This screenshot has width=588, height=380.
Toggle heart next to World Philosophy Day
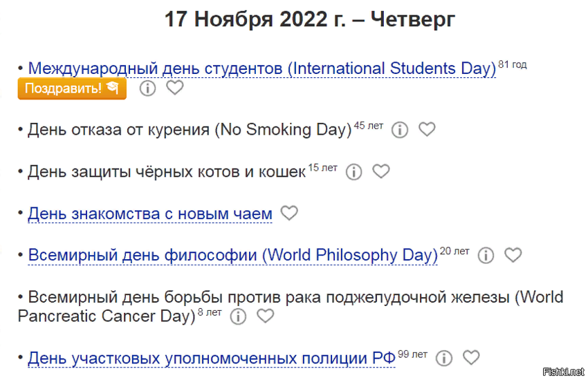click(513, 256)
